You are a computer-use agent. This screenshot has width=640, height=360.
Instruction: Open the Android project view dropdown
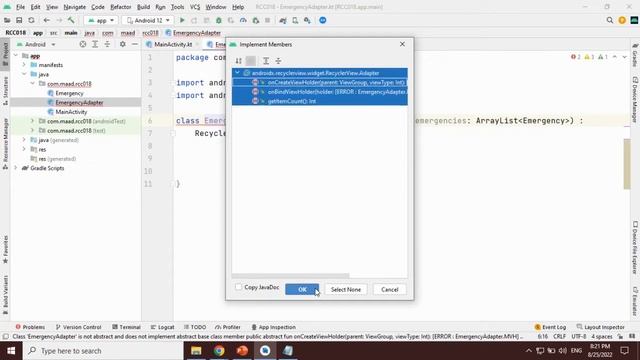click(36, 44)
